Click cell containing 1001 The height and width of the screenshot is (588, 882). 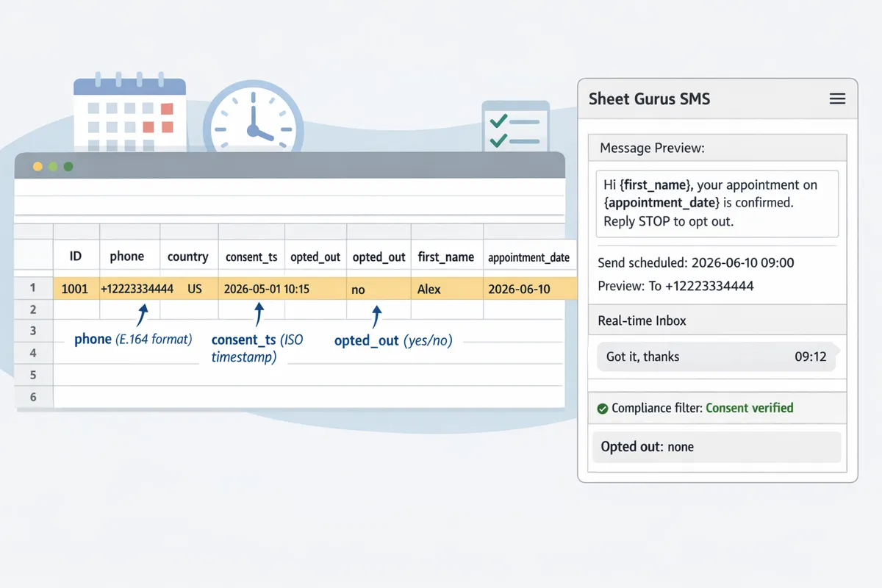point(76,289)
